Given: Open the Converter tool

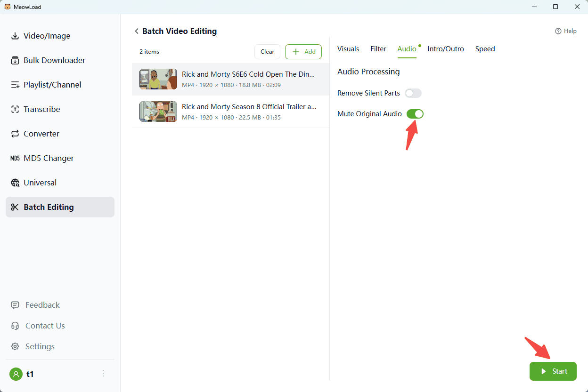Looking at the screenshot, I should [41, 134].
